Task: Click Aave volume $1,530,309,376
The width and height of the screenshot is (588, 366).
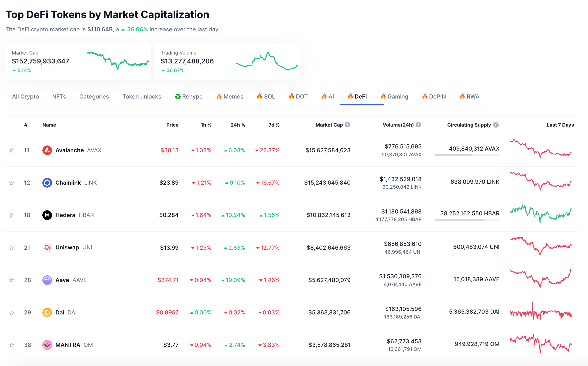Action: pos(401,276)
